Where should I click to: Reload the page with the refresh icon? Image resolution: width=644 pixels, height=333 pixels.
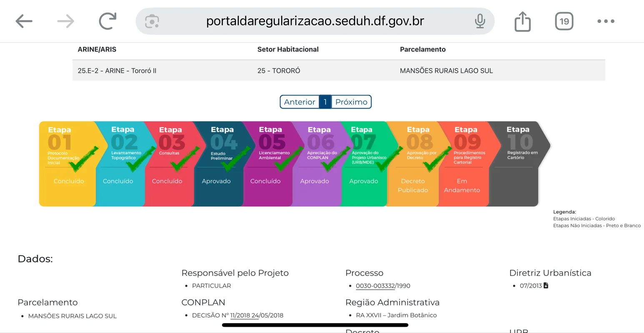coord(108,21)
